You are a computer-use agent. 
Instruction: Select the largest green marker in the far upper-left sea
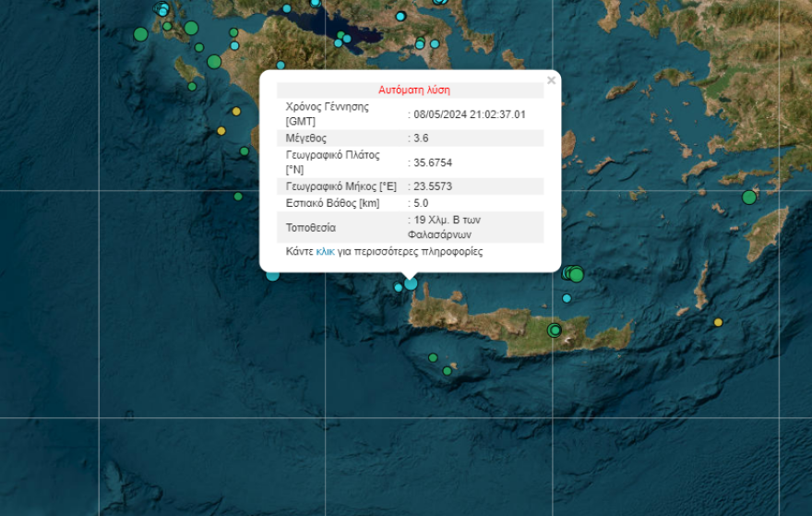coord(141,35)
